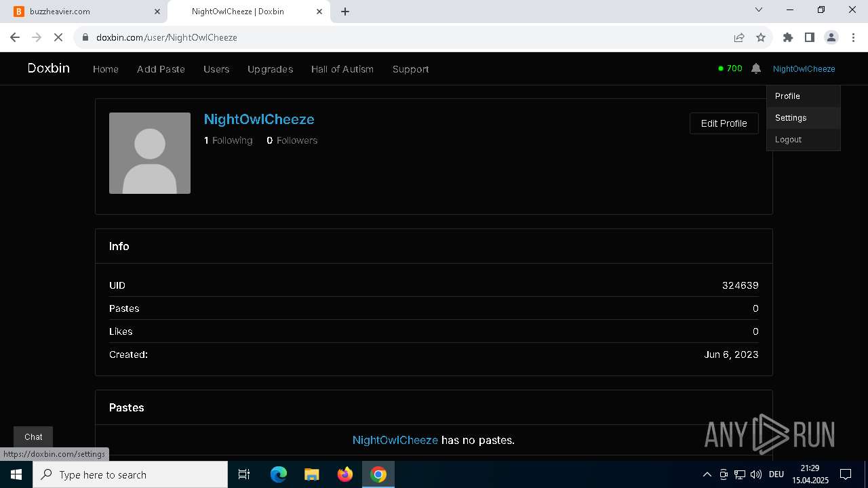The image size is (868, 488).
Task: Open Chrome extensions puzzle icon
Action: [788, 37]
